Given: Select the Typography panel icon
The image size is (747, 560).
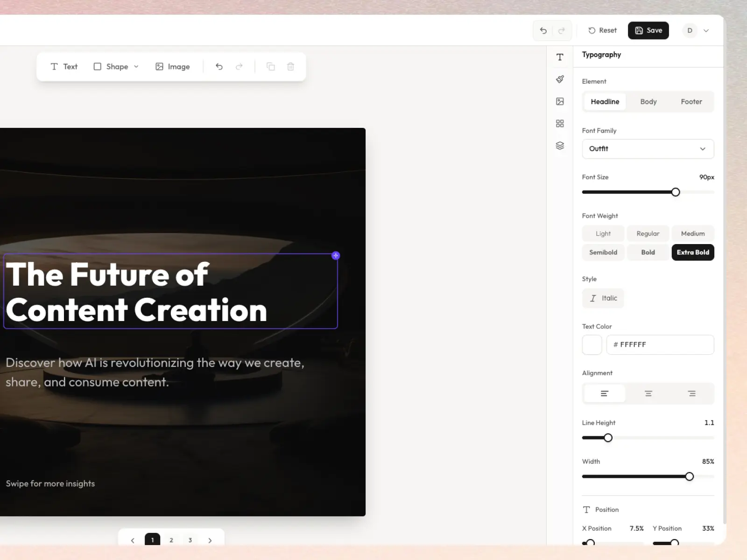Looking at the screenshot, I should click(560, 57).
